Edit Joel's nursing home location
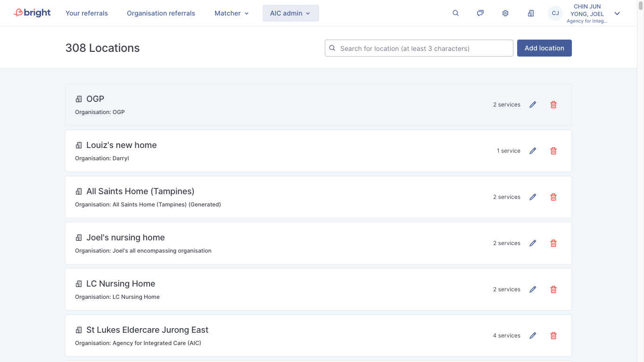The width and height of the screenshot is (644, 362). (x=533, y=243)
